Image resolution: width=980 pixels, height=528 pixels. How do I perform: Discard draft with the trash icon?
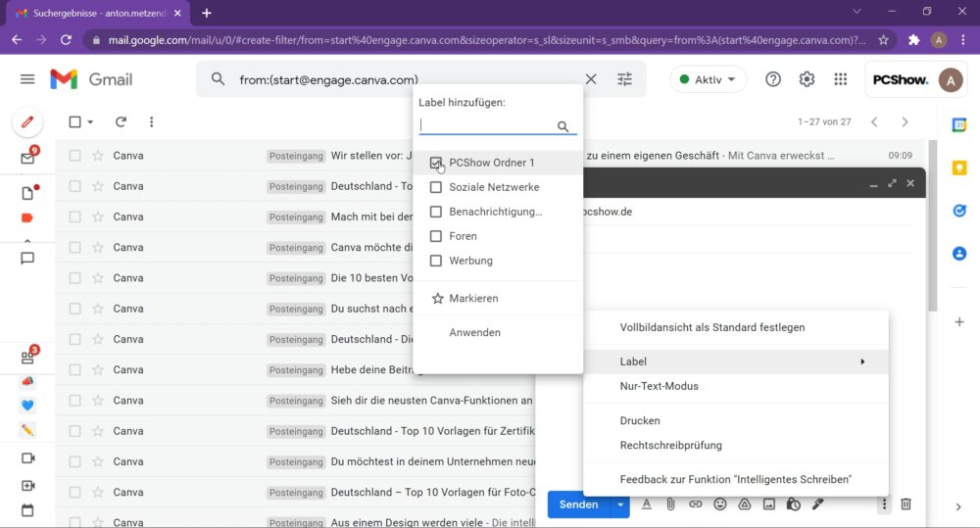(906, 504)
